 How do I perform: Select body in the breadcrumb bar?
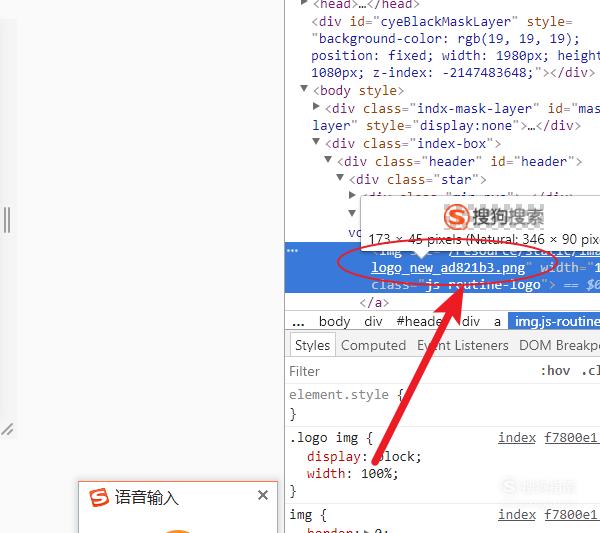(334, 321)
